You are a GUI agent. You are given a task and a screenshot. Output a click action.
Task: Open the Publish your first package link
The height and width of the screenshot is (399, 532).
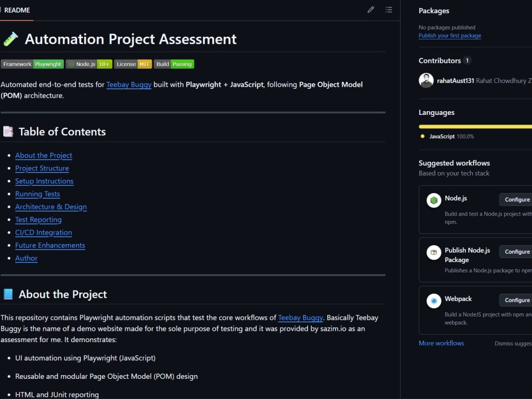450,36
